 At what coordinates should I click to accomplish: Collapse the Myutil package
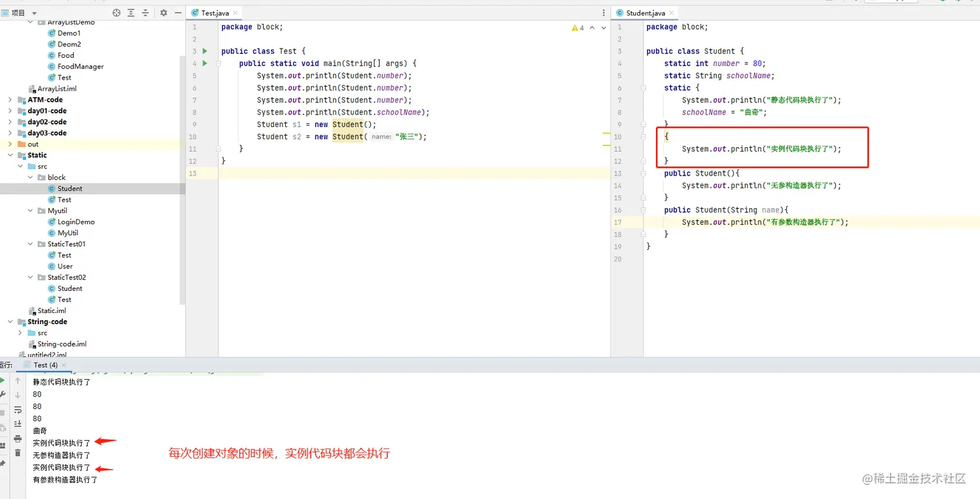point(30,211)
